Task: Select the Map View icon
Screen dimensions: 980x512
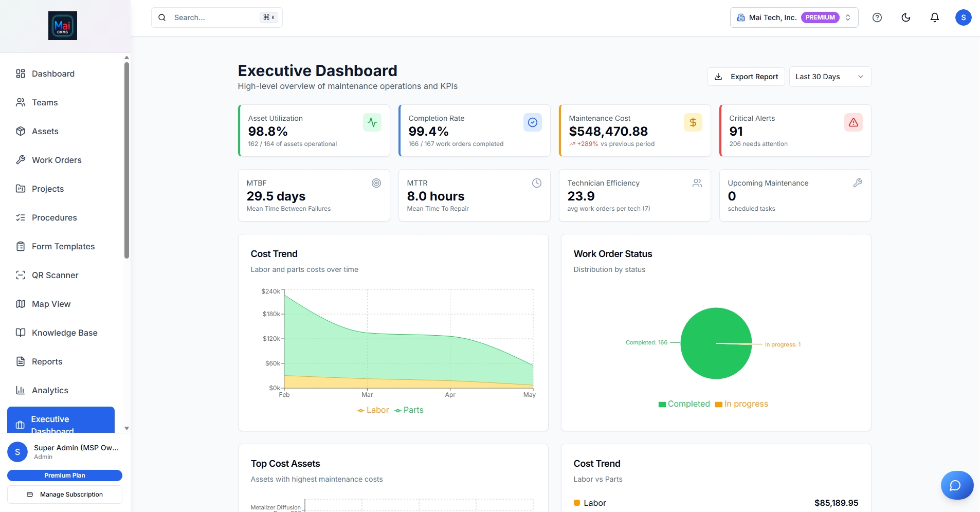Action: pos(21,304)
